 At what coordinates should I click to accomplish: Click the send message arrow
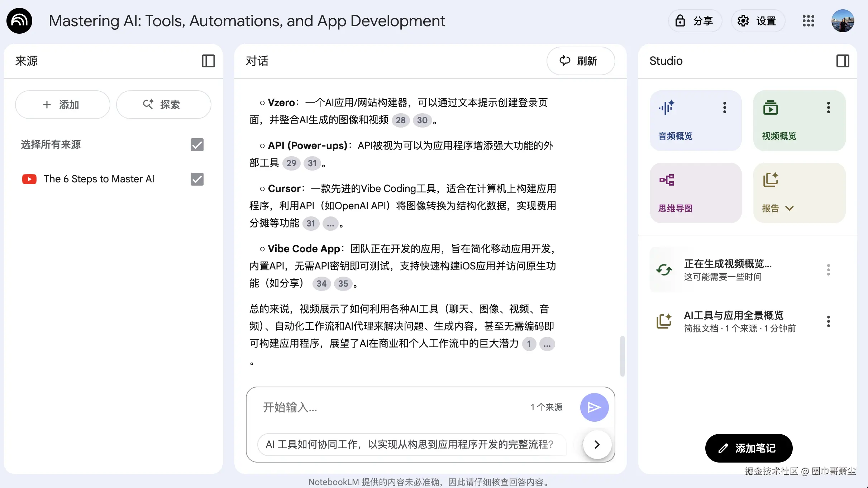pos(594,407)
